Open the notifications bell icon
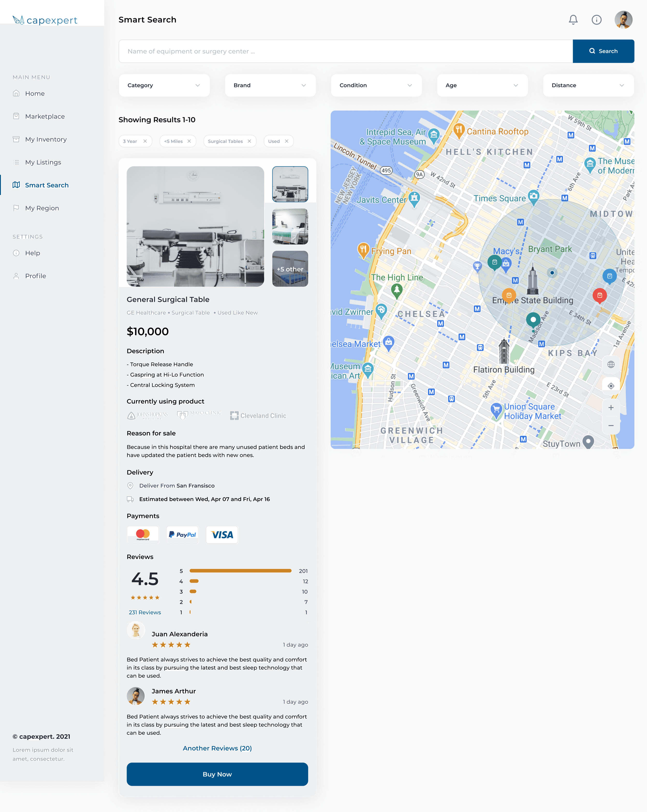647x812 pixels. point(573,20)
